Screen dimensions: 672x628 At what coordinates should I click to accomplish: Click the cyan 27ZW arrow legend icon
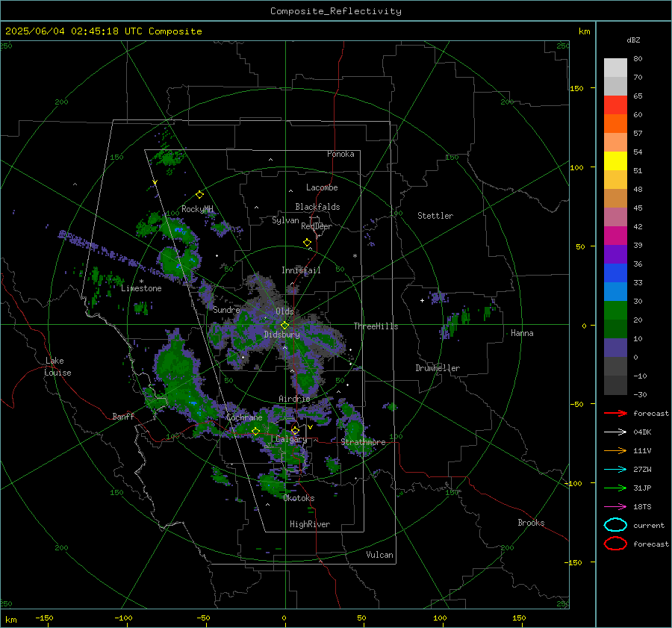615,470
